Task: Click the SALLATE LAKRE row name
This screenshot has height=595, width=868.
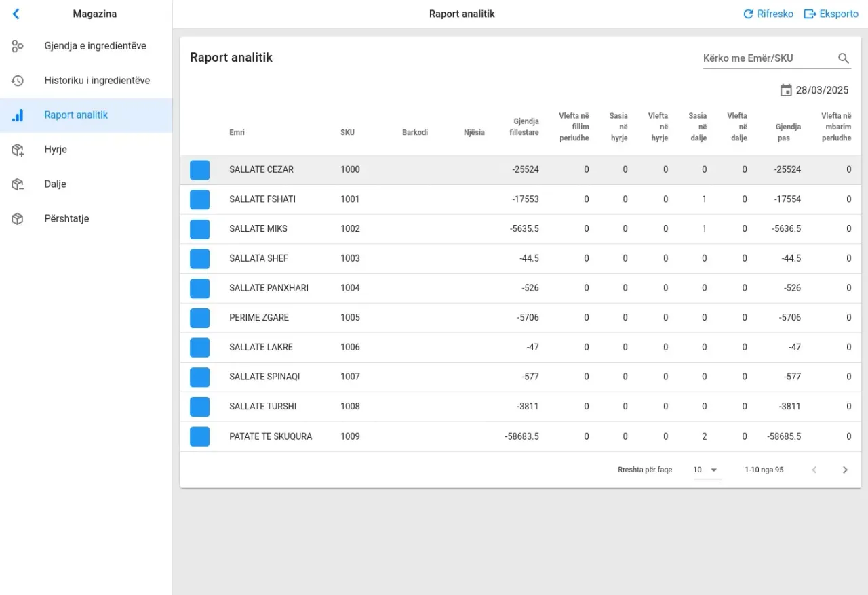Action: pos(261,347)
